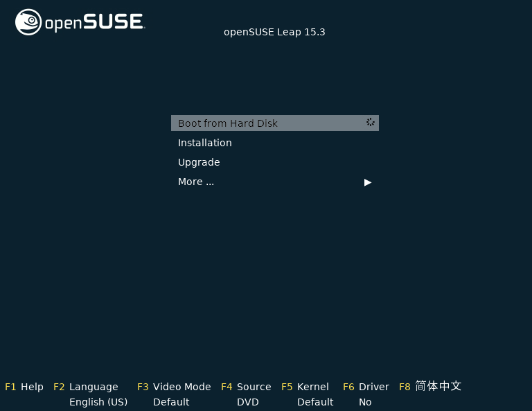Click the yellow F2 key label
Image resolution: width=532 pixels, height=411 pixels.
tap(59, 387)
